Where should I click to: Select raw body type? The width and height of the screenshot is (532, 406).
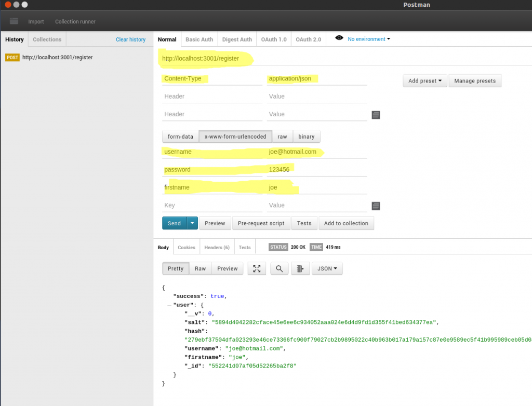point(282,137)
